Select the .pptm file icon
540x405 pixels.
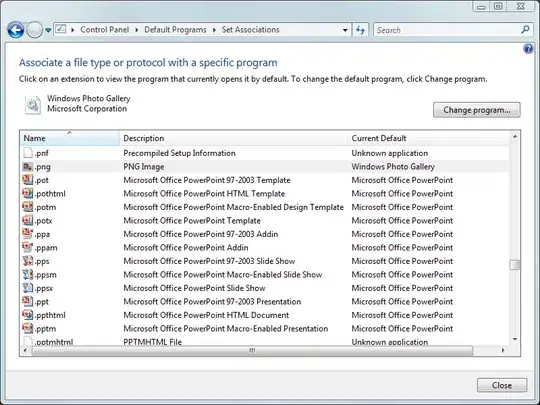click(28, 328)
